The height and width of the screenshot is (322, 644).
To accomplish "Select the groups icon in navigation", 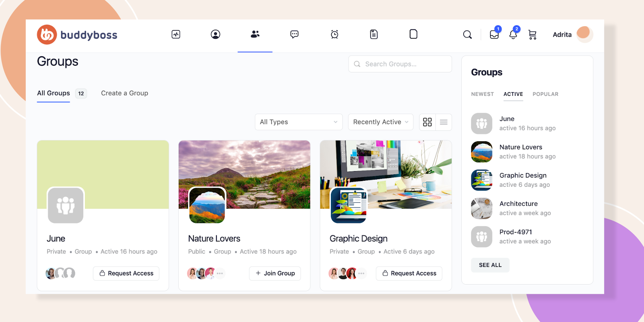I will [255, 34].
